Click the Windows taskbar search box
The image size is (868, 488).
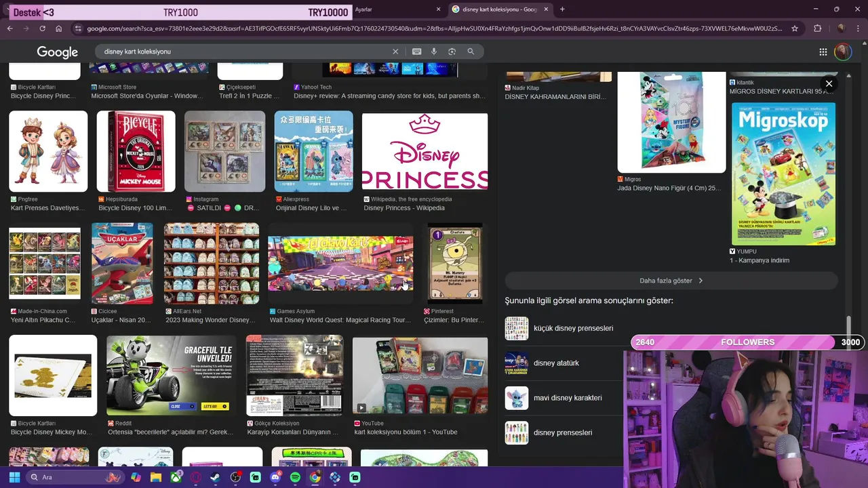pyautogui.click(x=75, y=477)
